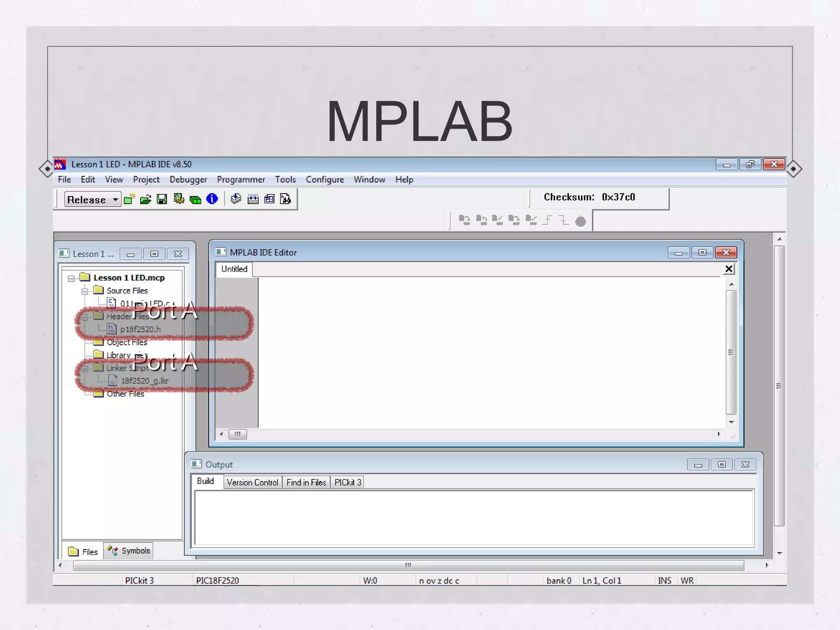Click the Build All toolbar icon
Viewport: 840px width, 630px height.
(x=253, y=199)
